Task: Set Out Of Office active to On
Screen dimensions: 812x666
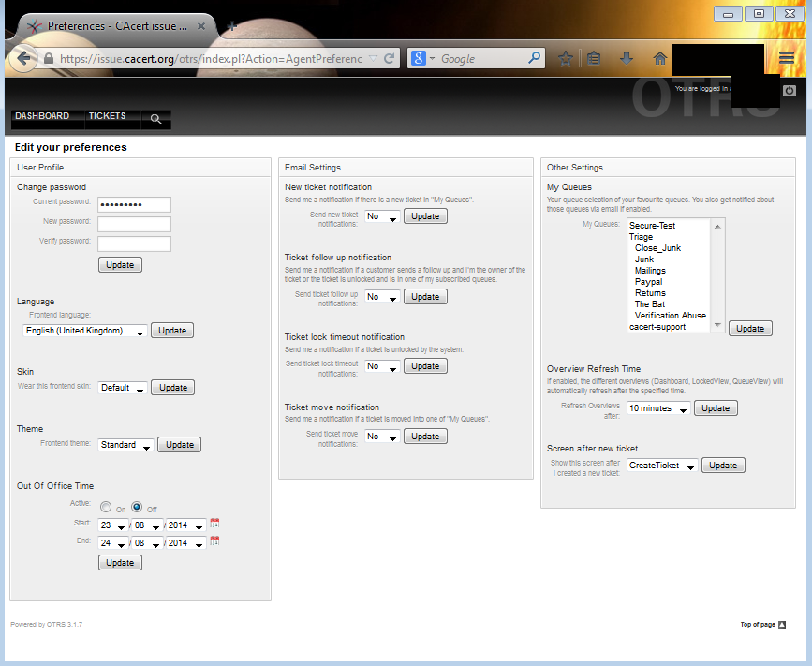Action: pyautogui.click(x=106, y=507)
